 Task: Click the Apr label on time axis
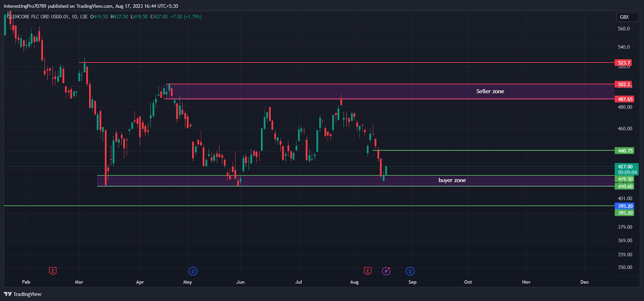[140, 282]
